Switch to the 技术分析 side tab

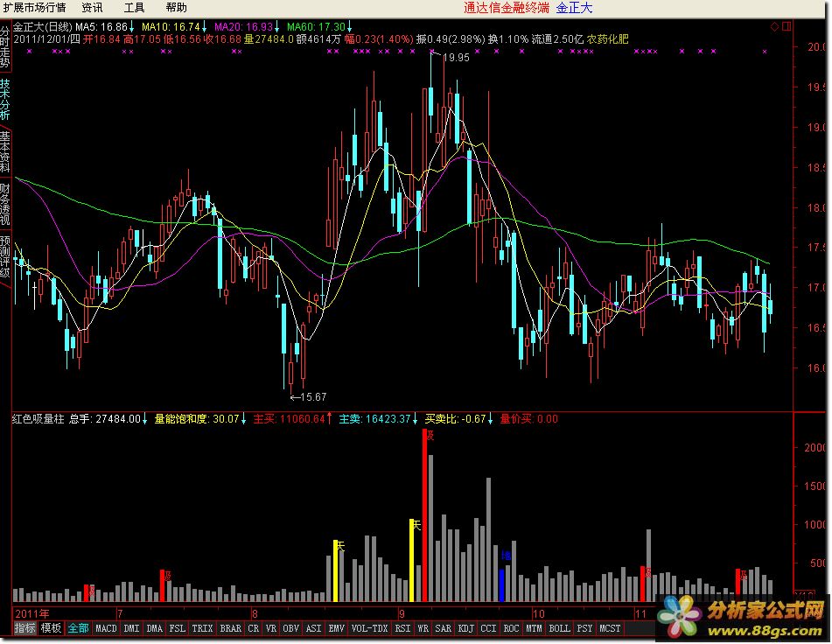click(x=4, y=99)
